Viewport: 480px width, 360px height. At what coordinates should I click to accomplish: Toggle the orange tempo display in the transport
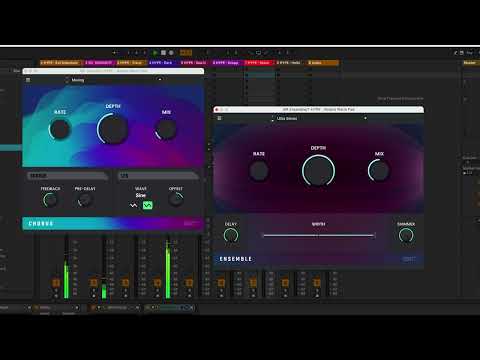(186, 53)
